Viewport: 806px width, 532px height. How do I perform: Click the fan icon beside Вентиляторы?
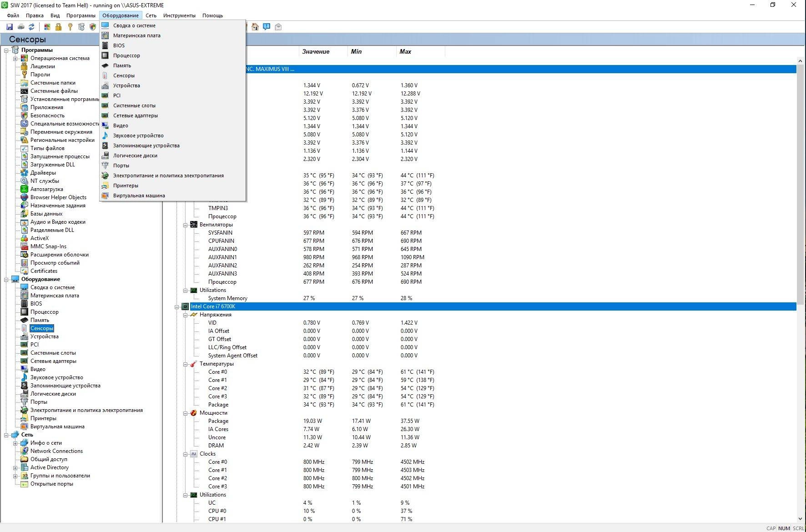[194, 225]
